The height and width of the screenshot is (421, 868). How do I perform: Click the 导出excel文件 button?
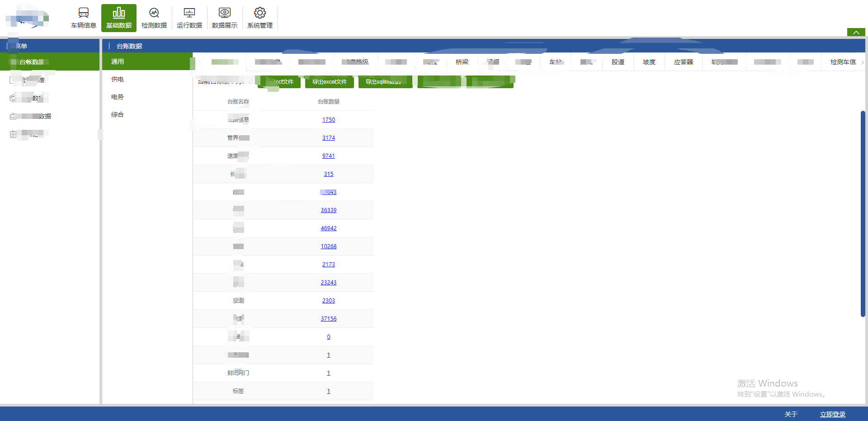[x=330, y=82]
